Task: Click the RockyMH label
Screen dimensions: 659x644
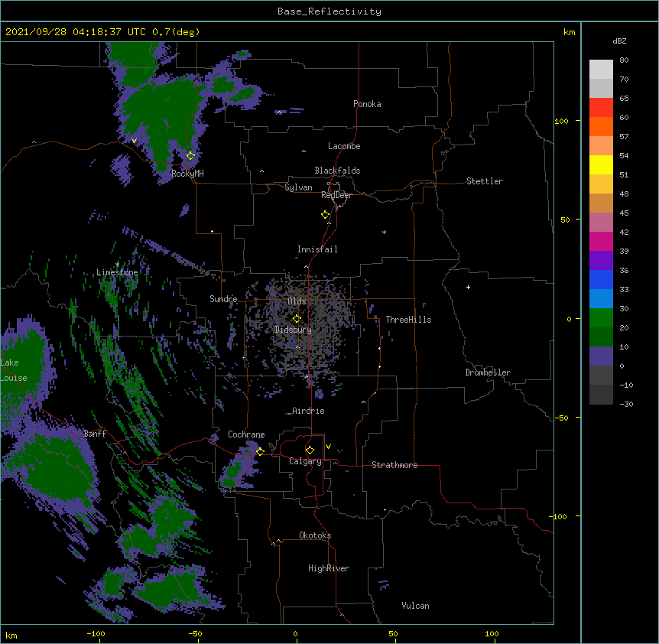Action: coord(187,174)
